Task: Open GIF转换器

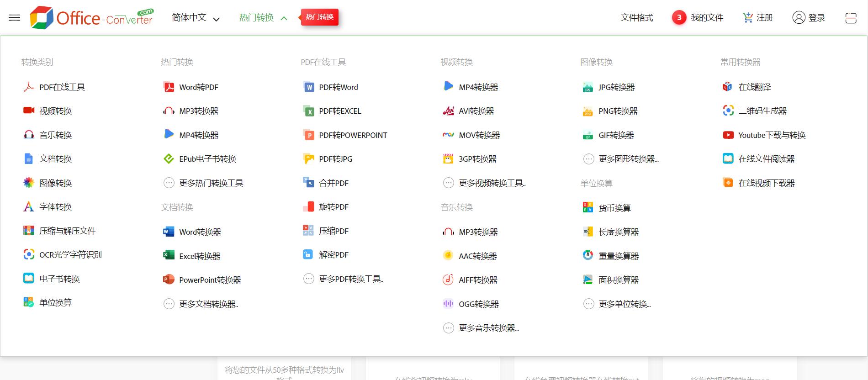Action: click(608, 135)
